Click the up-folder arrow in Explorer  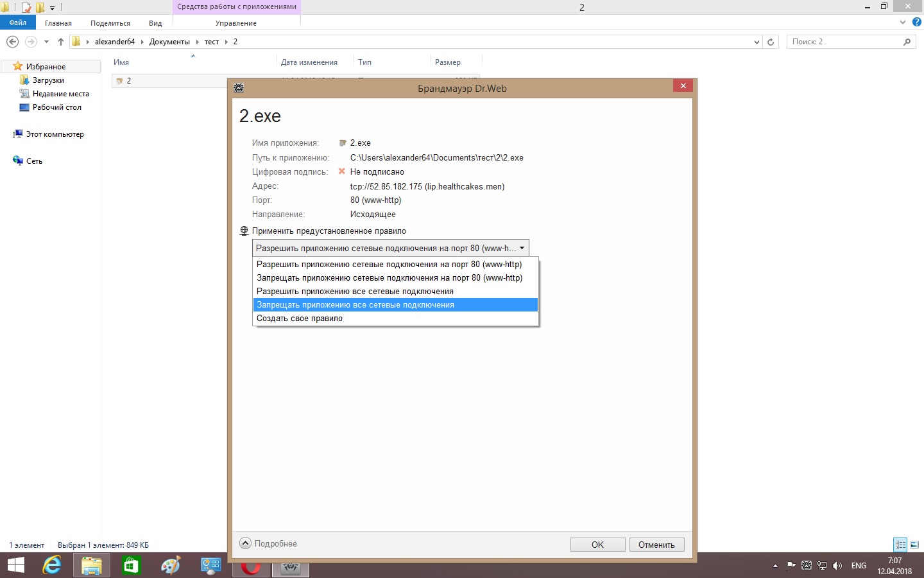click(61, 42)
